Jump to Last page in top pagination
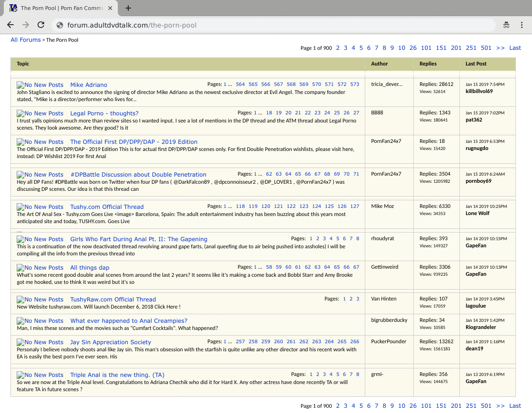This screenshot has height=413, width=532. (x=515, y=48)
